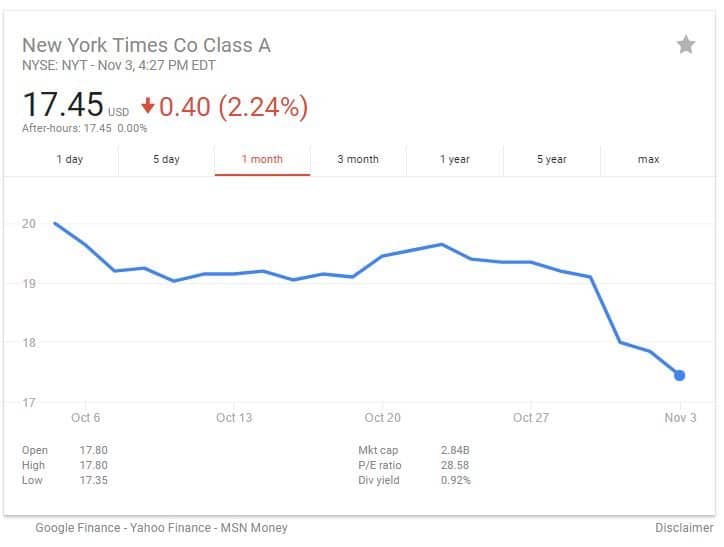This screenshot has height=547, width=724.
Task: Select the 1 month tab
Action: point(262,159)
